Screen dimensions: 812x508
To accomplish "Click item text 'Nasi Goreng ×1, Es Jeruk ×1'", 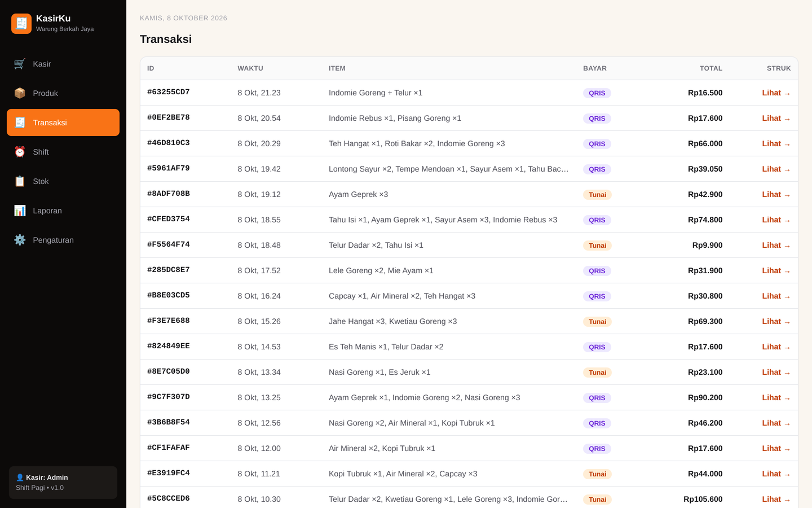I will (379, 372).
